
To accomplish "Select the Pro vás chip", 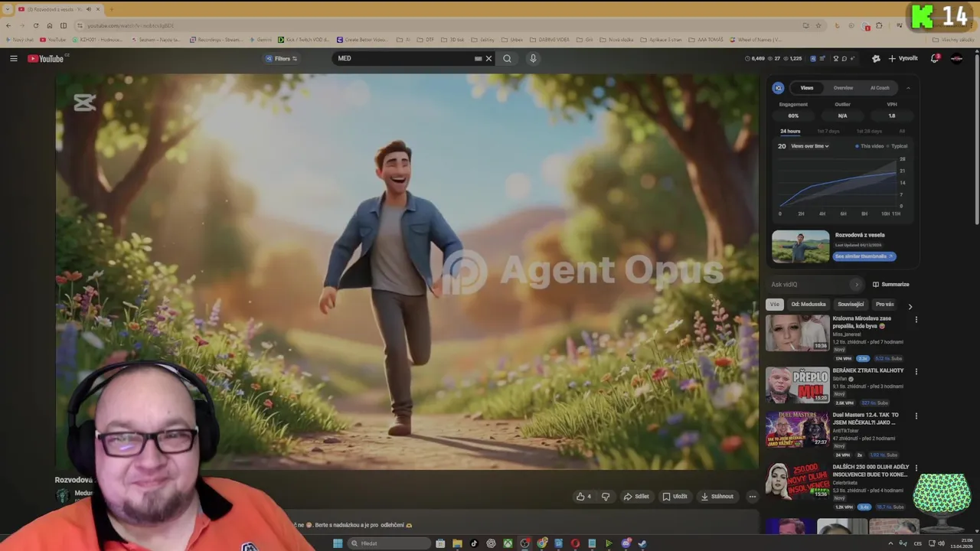I will coord(885,305).
